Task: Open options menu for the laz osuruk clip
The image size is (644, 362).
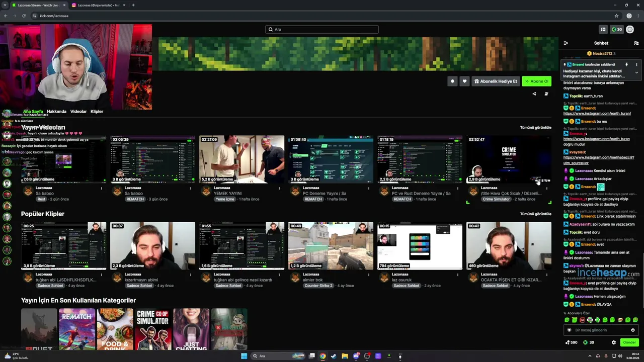Action: click(458, 275)
